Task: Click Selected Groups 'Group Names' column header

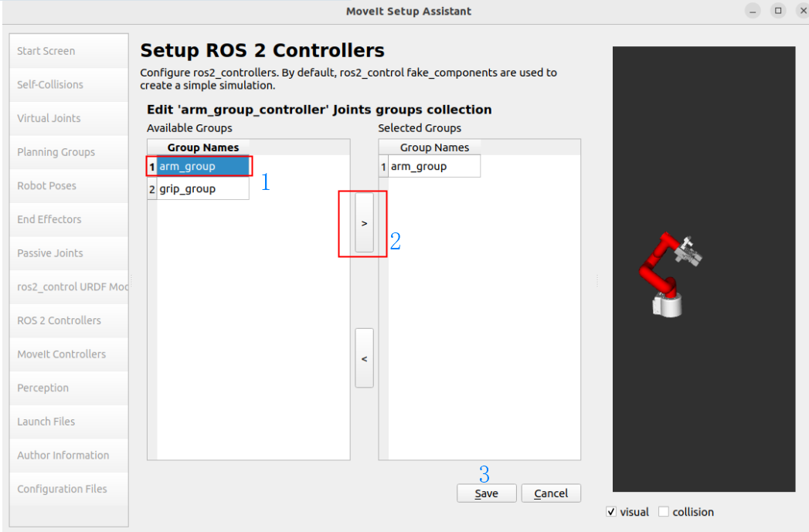Action: [434, 147]
